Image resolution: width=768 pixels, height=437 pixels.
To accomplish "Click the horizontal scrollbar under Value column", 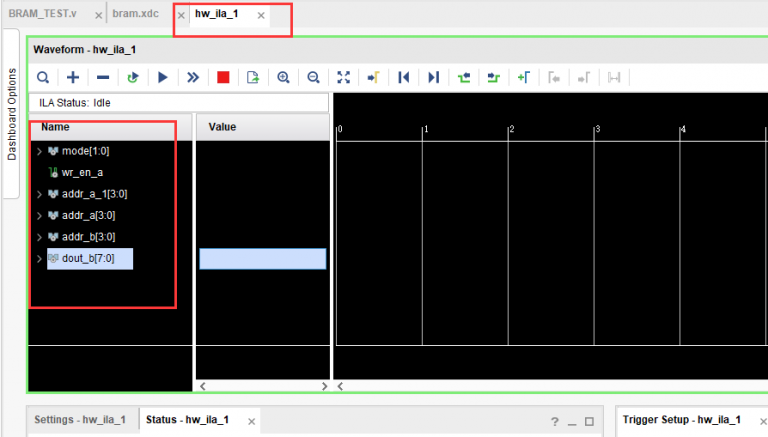I will [x=262, y=386].
